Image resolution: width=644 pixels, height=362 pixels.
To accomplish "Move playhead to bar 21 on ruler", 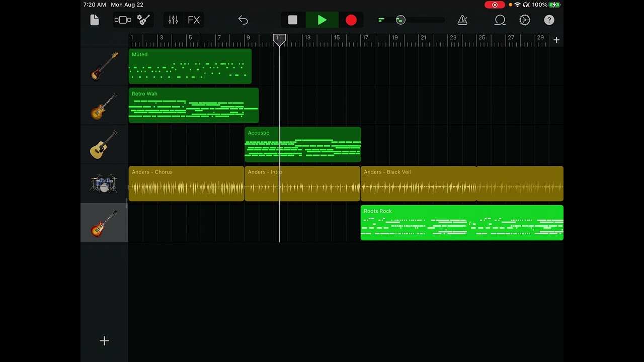I will click(424, 38).
